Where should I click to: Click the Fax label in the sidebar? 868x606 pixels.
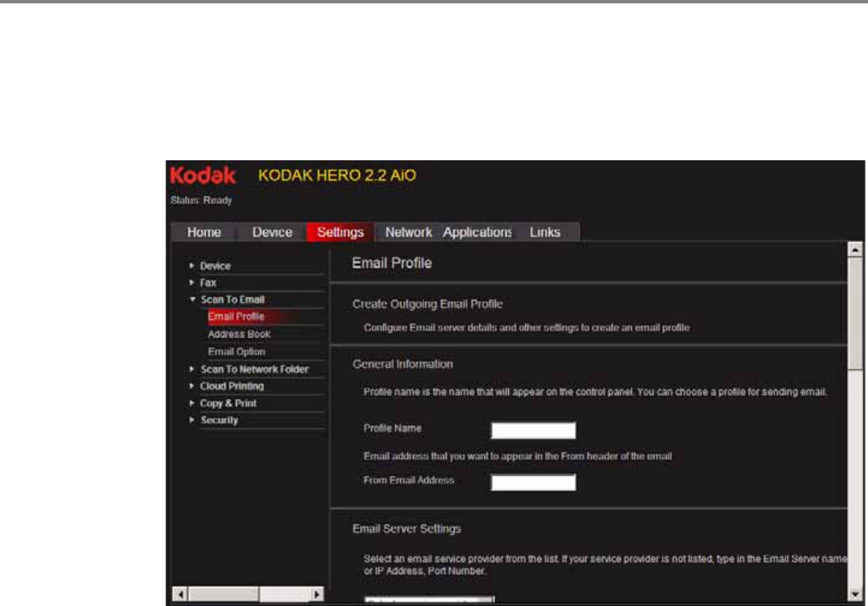point(208,283)
